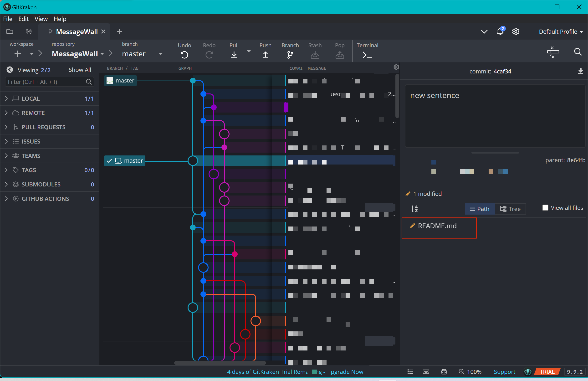The image size is (588, 381).
Task: Click the Support link in status bar
Action: pyautogui.click(x=504, y=372)
